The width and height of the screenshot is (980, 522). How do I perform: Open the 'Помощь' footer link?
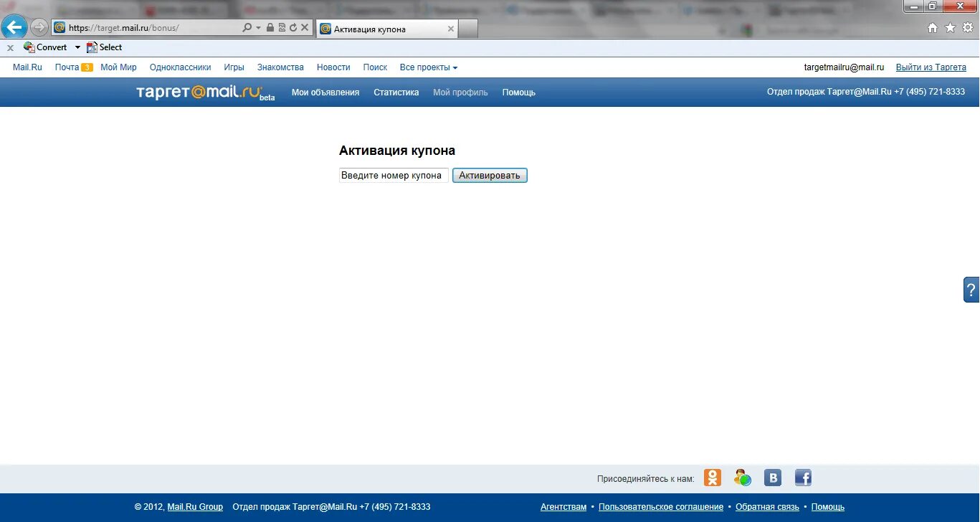click(x=828, y=507)
